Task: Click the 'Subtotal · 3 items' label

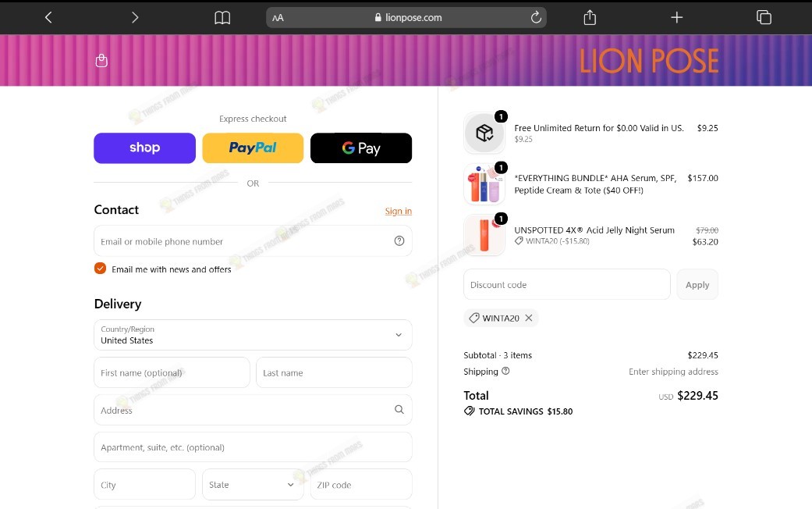Action: 498,355
